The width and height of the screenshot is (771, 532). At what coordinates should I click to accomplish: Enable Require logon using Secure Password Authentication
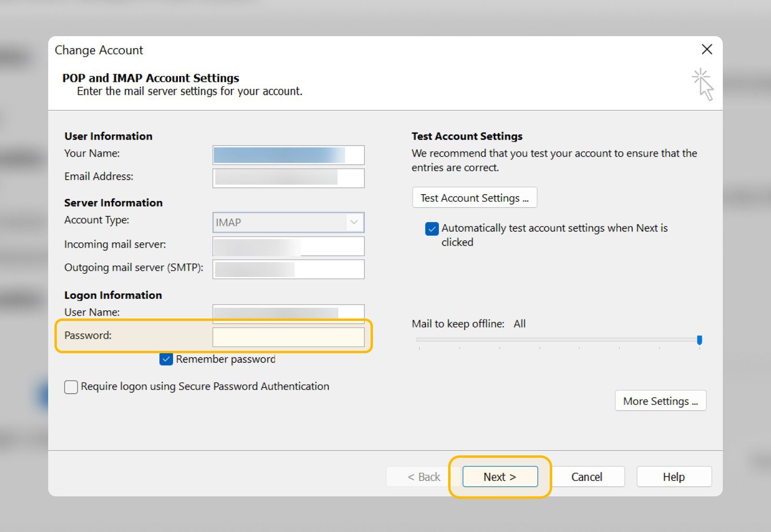point(71,387)
